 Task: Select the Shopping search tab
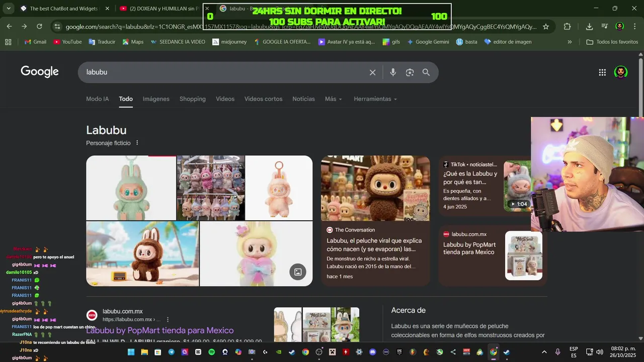click(193, 99)
